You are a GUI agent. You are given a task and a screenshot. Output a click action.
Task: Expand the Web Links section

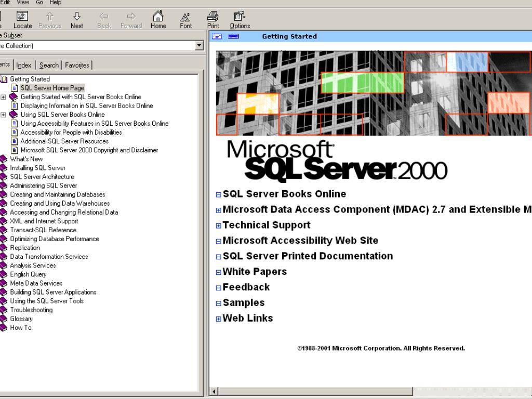click(x=219, y=319)
